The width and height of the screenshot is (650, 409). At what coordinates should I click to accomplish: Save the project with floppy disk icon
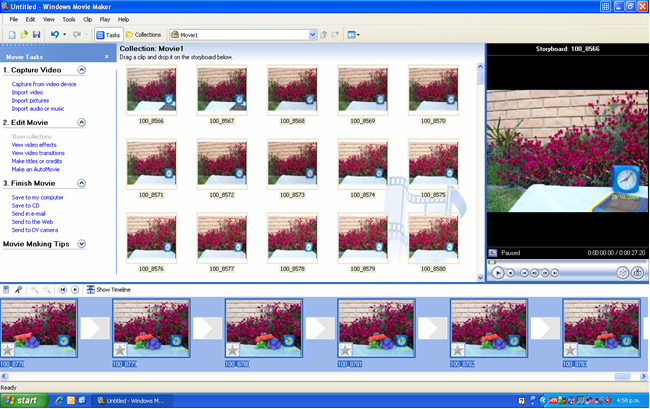[36, 35]
